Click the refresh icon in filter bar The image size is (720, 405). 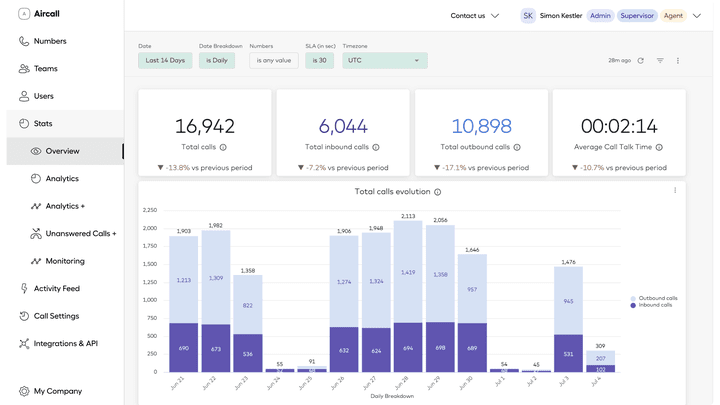click(x=641, y=61)
